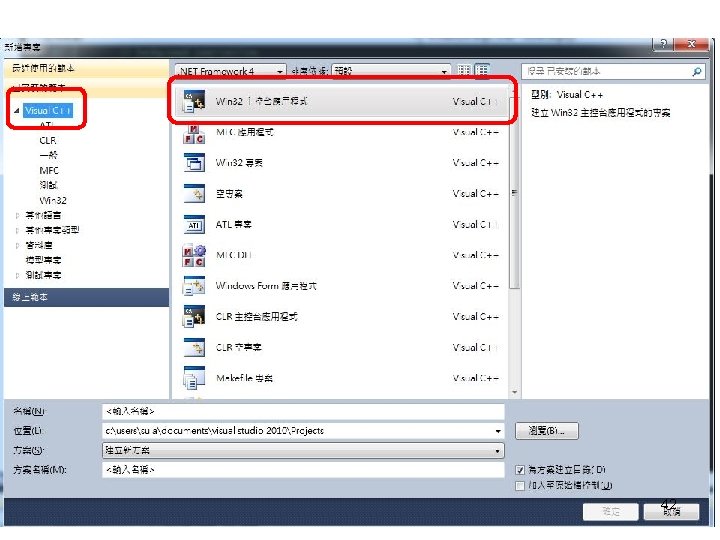Toggle add to source control checkbox
This screenshot has width=720, height=540.
click(520, 486)
